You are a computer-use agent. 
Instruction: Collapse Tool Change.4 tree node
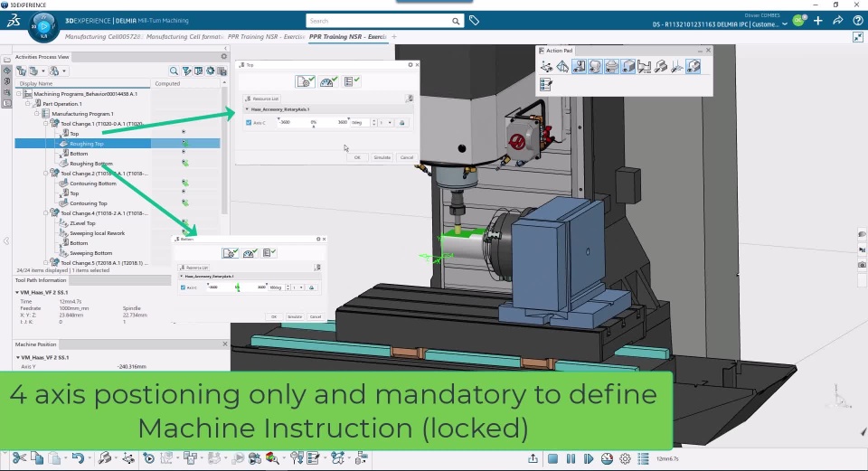[x=46, y=213]
